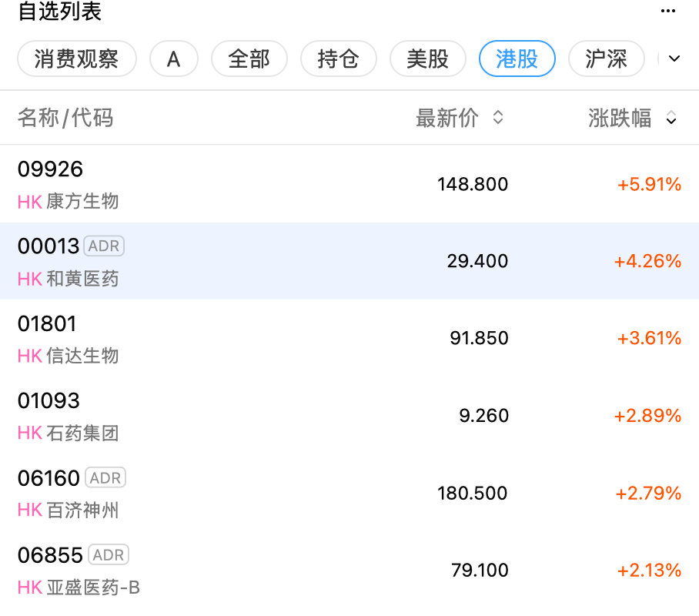This screenshot has height=616, width=699.
Task: Open the 持仓 holdings tab
Action: click(339, 59)
